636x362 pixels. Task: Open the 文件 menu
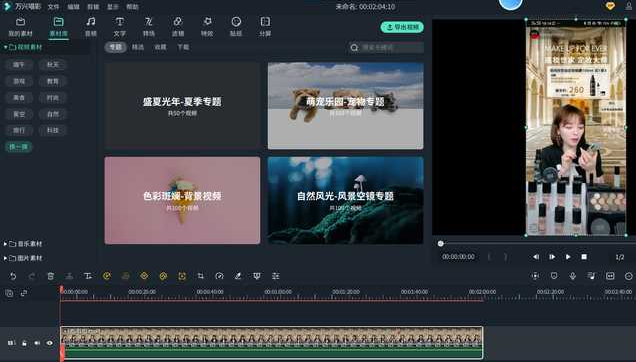point(53,7)
